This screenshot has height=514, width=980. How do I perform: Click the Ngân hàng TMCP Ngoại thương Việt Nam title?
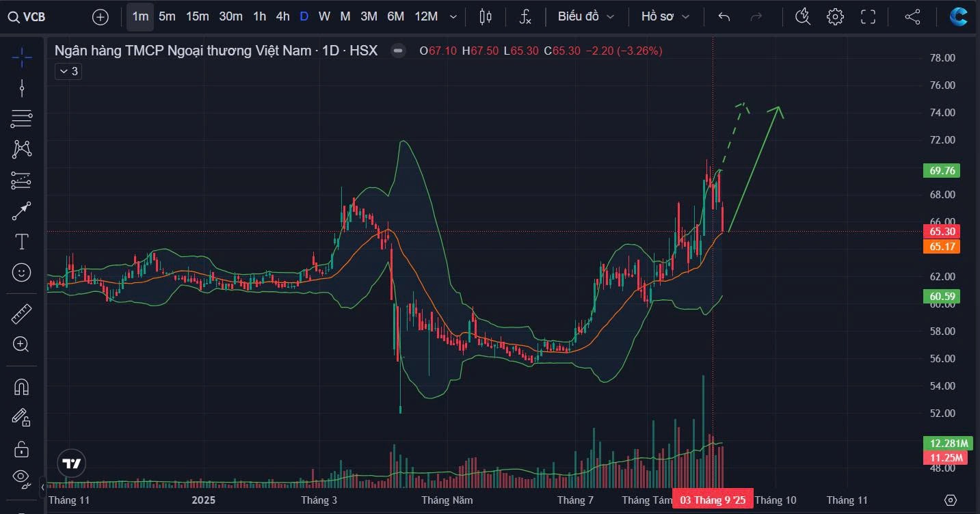[x=185, y=51]
